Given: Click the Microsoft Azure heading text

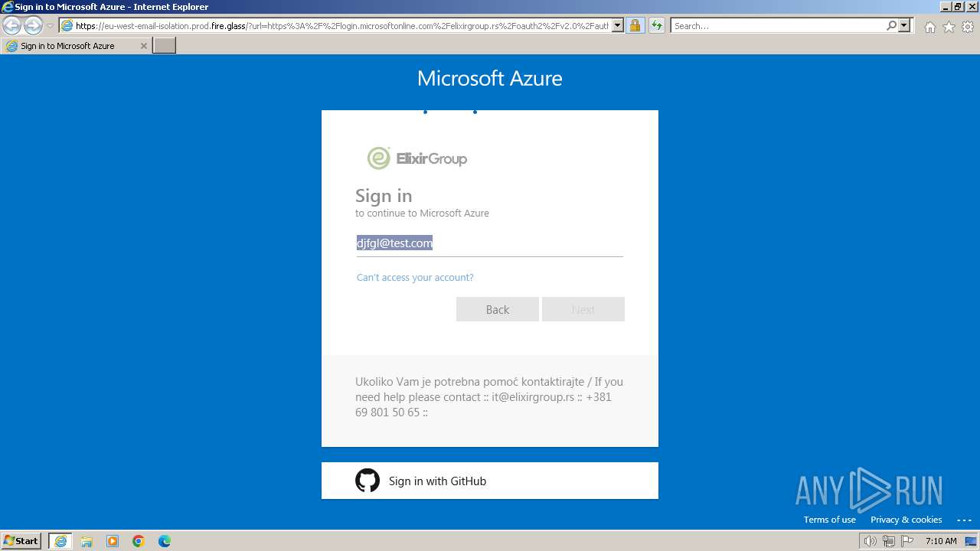Looking at the screenshot, I should [490, 78].
